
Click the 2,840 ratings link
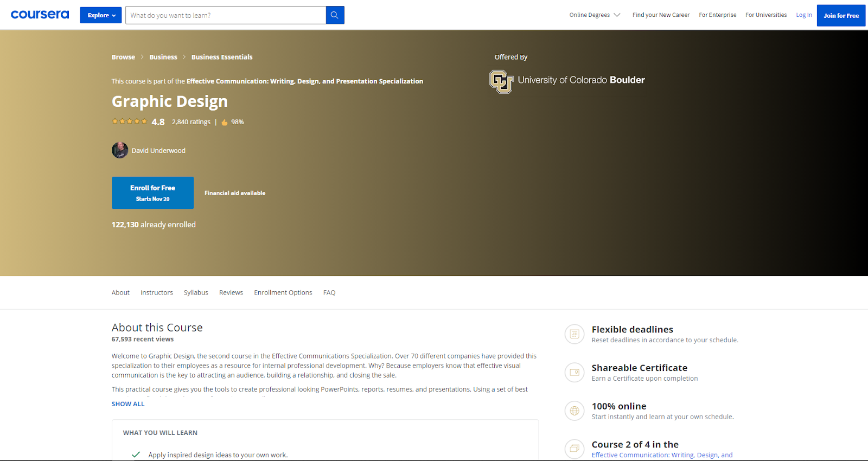pos(191,122)
